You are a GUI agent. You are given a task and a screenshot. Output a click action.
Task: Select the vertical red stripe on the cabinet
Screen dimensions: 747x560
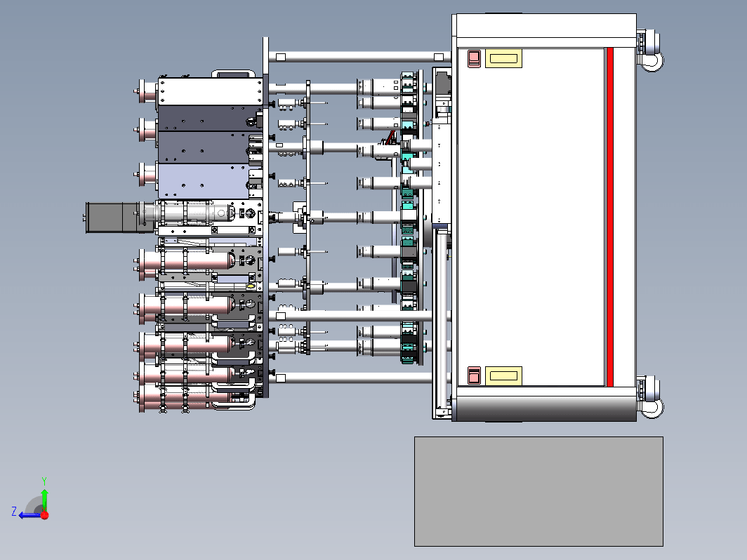pyautogui.click(x=610, y=217)
